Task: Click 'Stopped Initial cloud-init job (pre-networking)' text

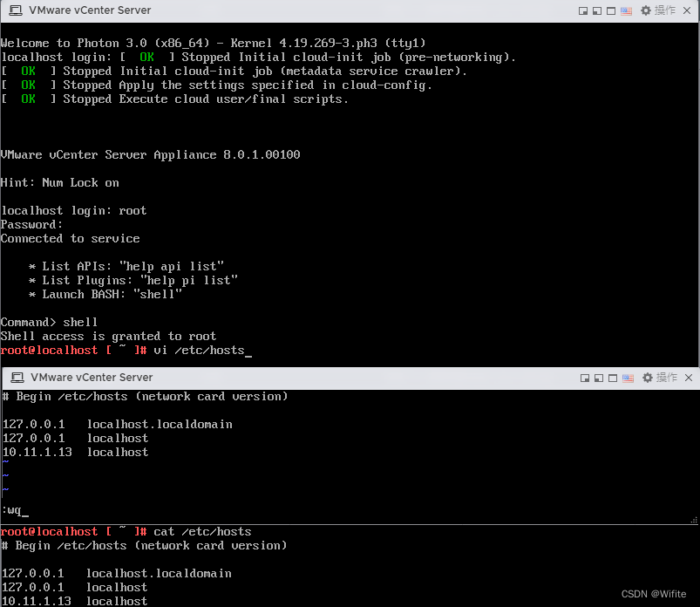Action: click(349, 58)
